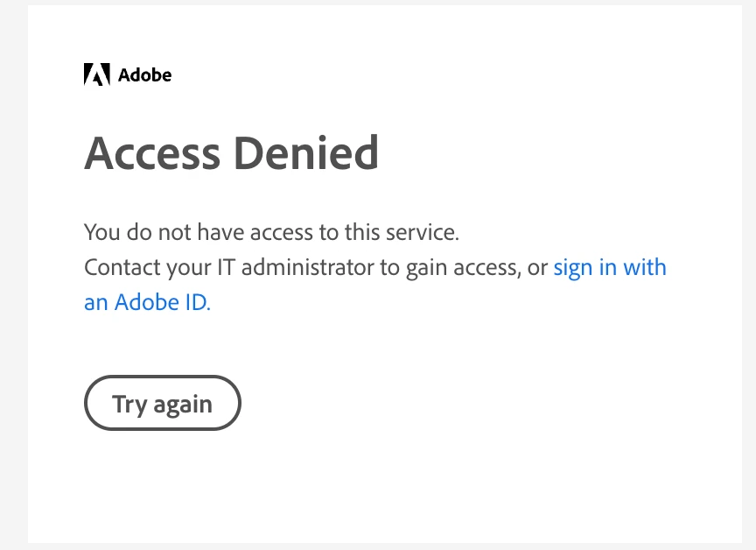Open the sign in with Adobe ID link
Viewport: 756px width, 550px height.
tap(610, 267)
